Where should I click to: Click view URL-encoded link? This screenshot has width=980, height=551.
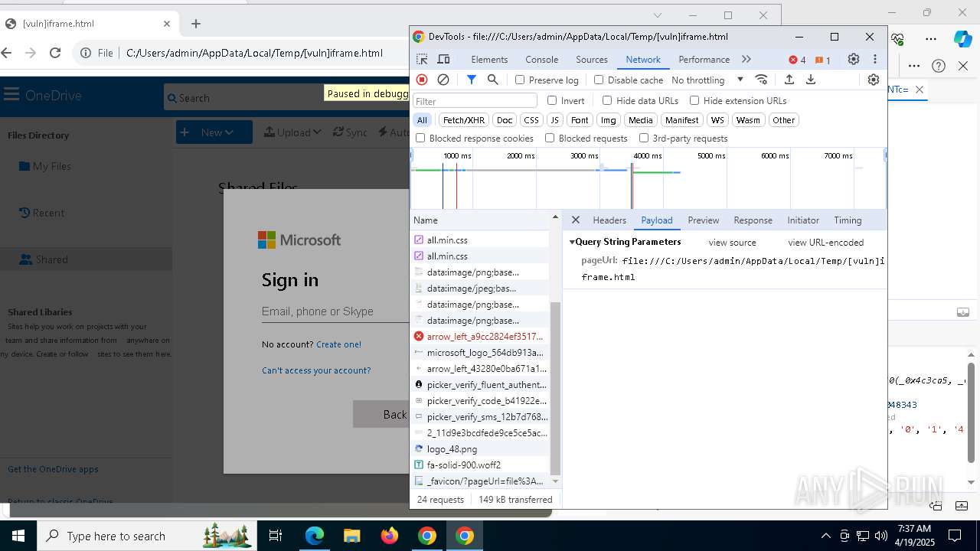pyautogui.click(x=825, y=242)
